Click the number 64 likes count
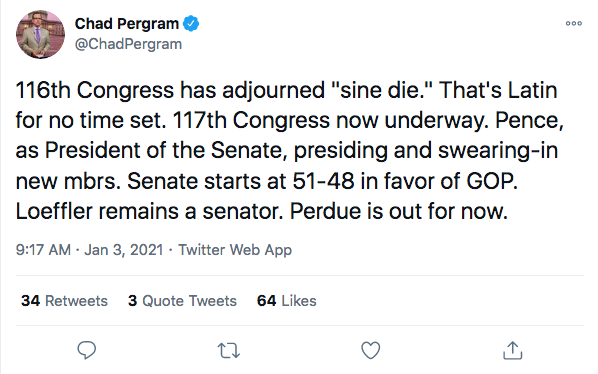This screenshot has height=374, width=598. [266, 301]
